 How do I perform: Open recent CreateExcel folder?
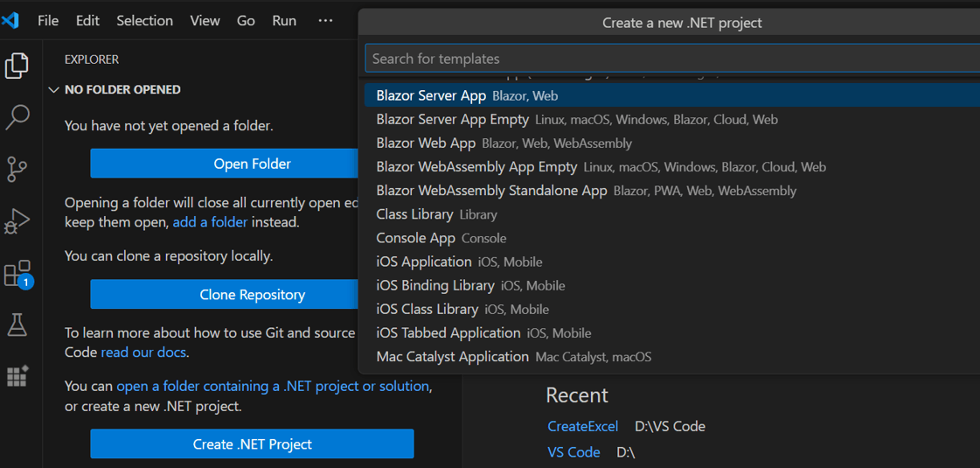[582, 427]
